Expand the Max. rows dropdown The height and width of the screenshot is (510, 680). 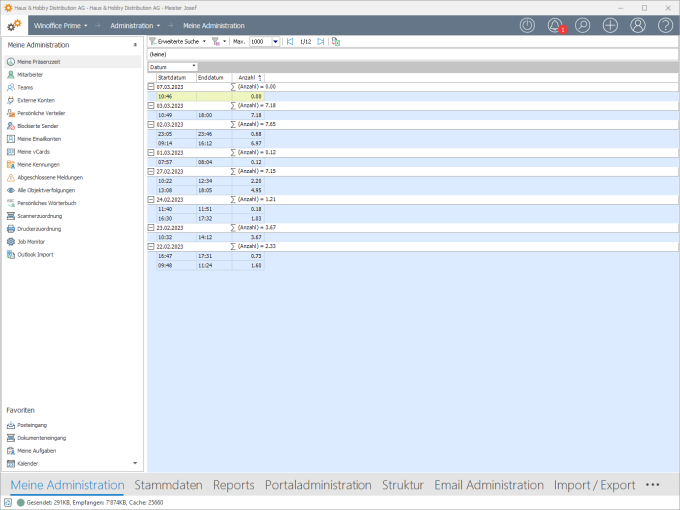pyautogui.click(x=275, y=42)
